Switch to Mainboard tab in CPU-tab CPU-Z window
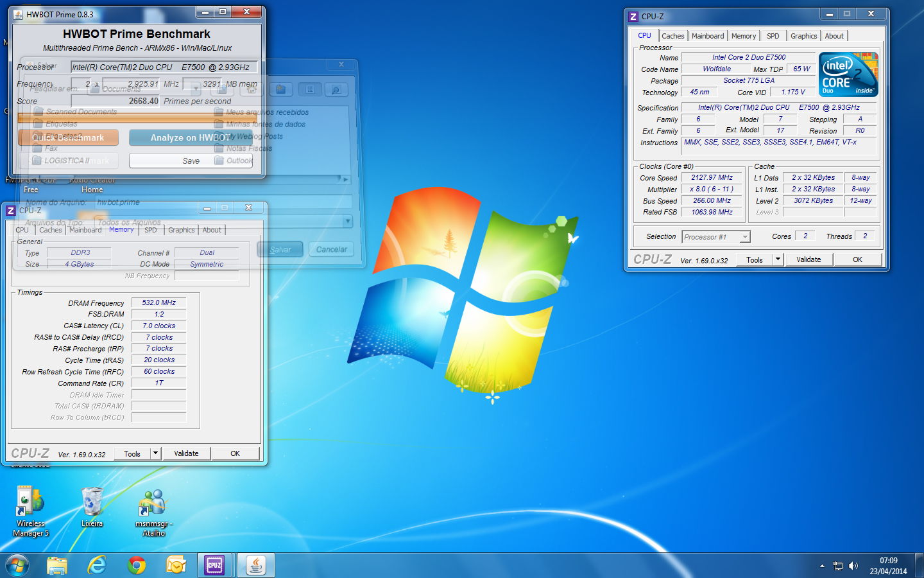Screen dimensions: 924x578 coord(708,36)
